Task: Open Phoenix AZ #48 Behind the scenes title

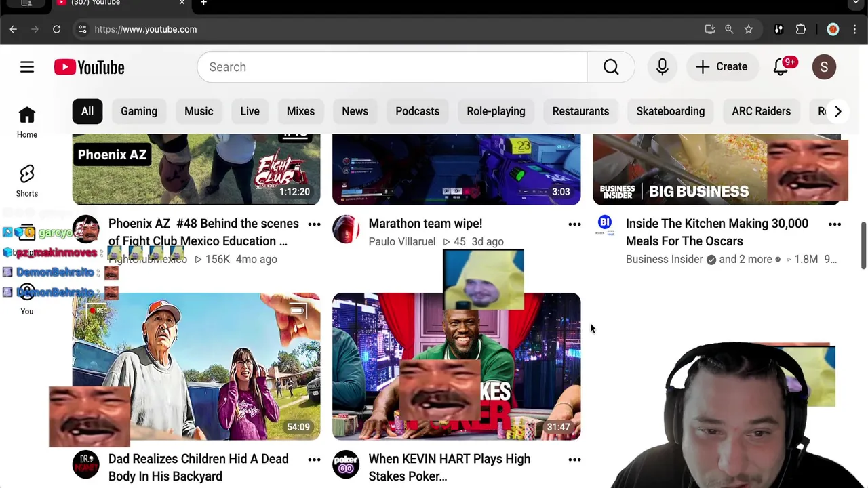Action: [x=203, y=232]
